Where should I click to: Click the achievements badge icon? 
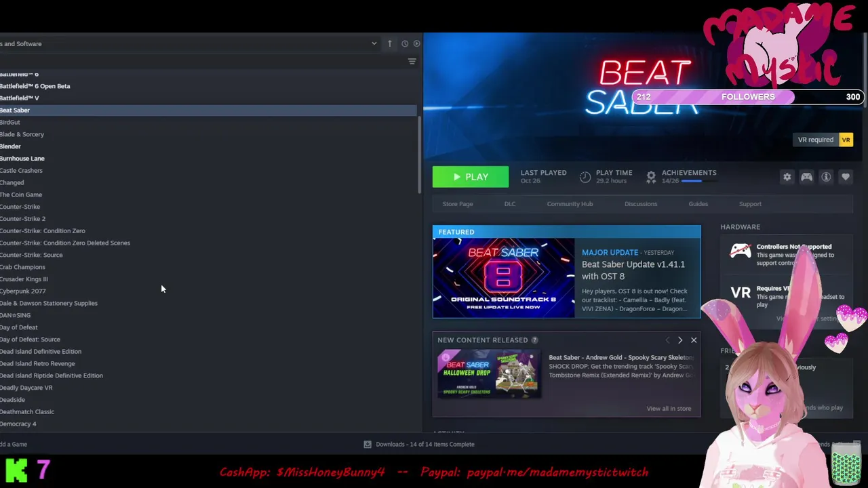tap(651, 177)
